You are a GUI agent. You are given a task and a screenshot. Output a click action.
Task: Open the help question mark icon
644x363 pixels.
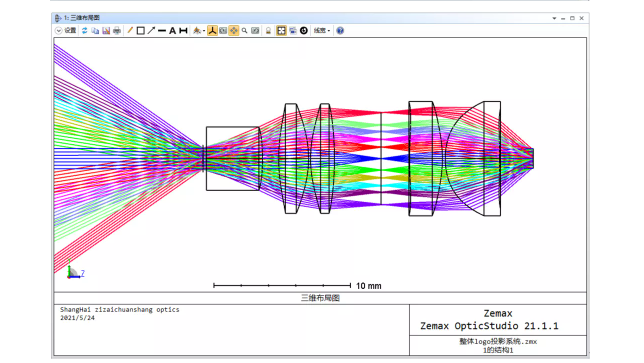[340, 30]
